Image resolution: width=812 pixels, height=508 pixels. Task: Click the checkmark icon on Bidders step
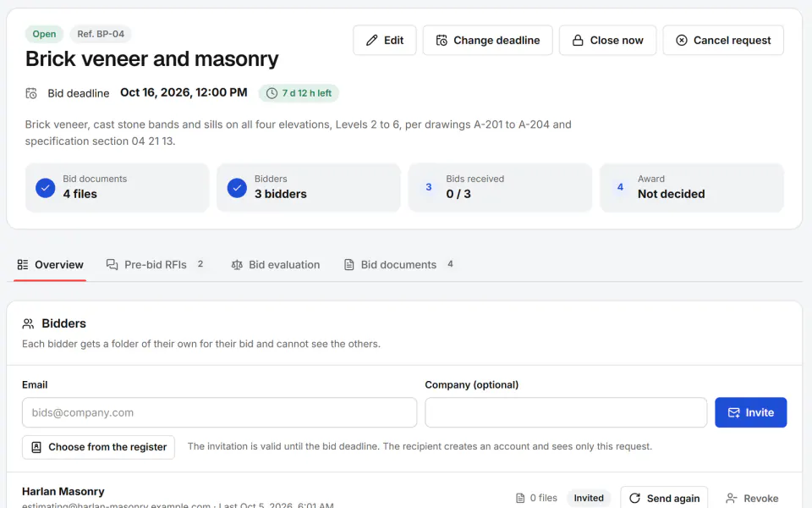pyautogui.click(x=237, y=188)
